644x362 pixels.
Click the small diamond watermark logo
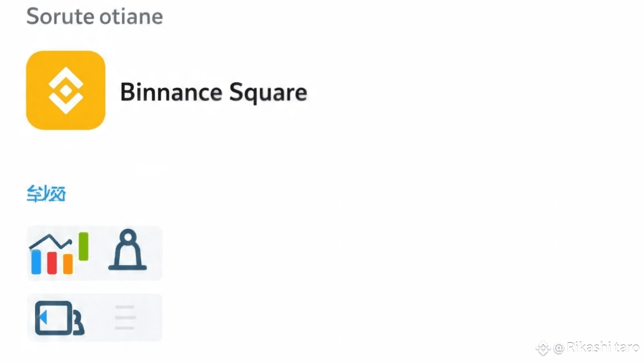(x=543, y=348)
